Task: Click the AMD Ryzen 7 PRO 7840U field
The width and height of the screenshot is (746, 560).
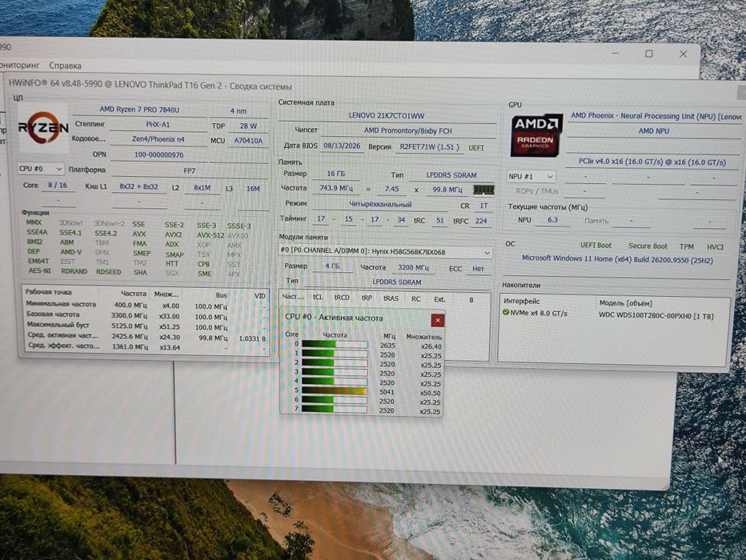Action: coord(139,110)
